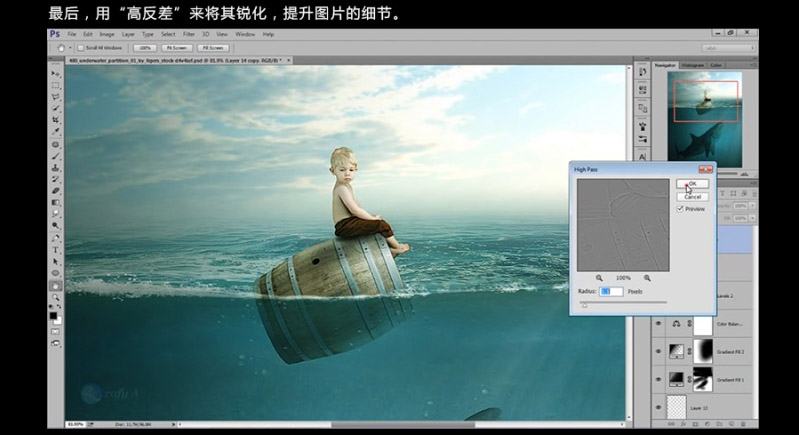799x435 pixels.
Task: Enable Scroll All Windows checkbox
Action: (x=81, y=48)
